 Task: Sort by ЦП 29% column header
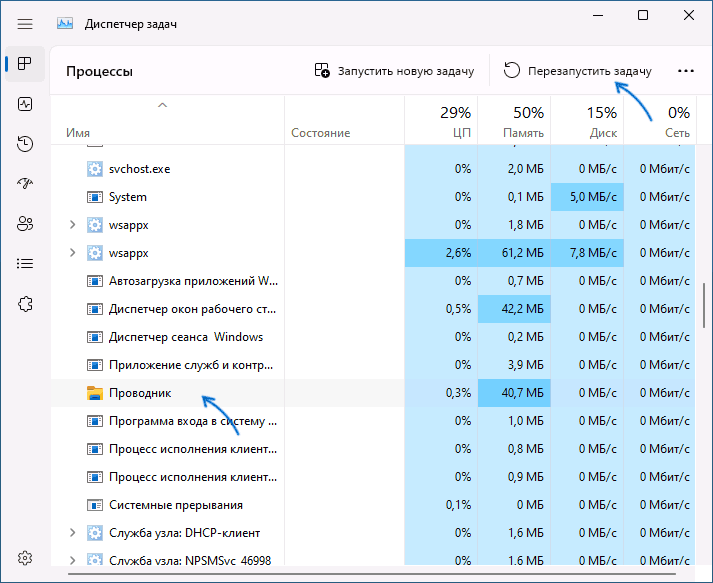441,121
